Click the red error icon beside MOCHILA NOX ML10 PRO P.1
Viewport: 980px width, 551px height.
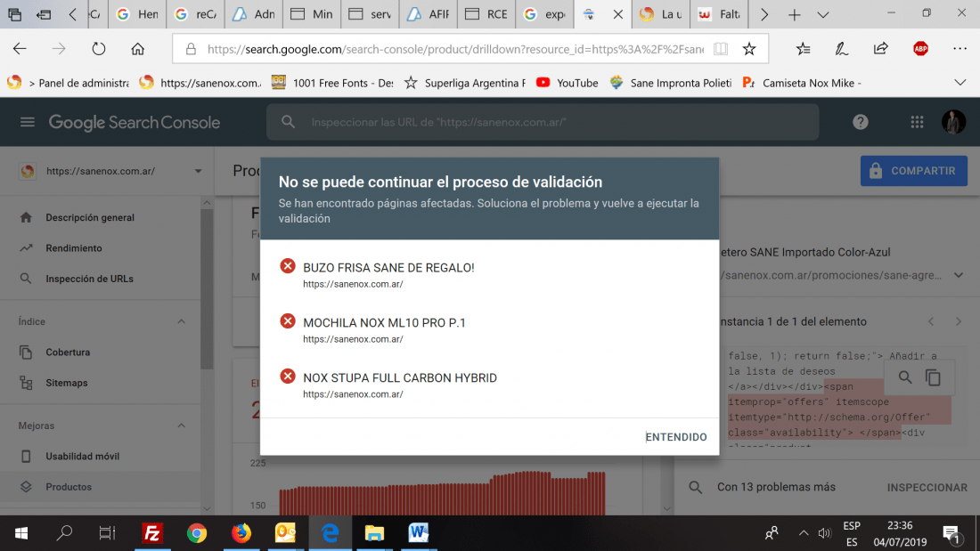[x=288, y=321]
